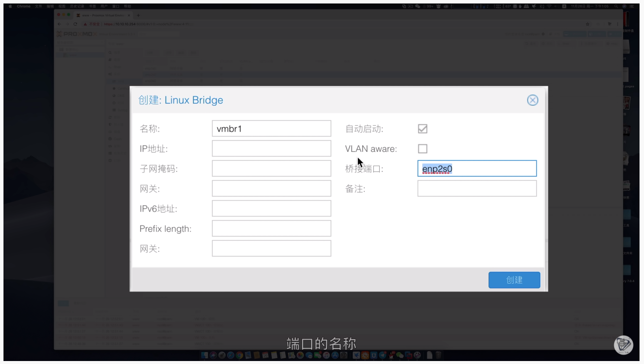The height and width of the screenshot is (364, 644).
Task: Open Google Chrome from the dock
Action: (239, 355)
